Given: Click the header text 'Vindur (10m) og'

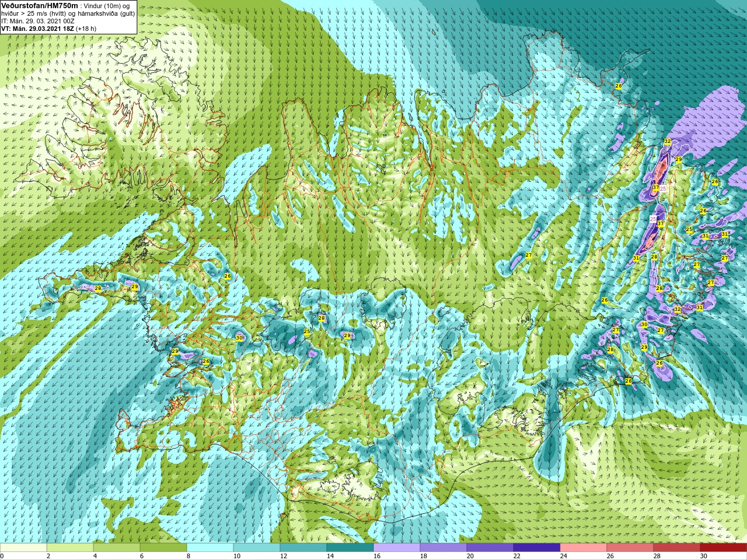Looking at the screenshot, I should 107,6.
